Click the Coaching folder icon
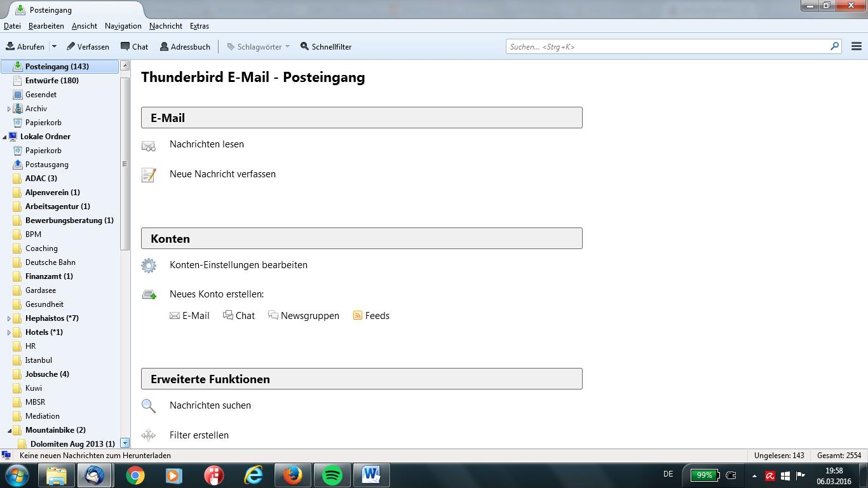Screen dimensions: 868x488 pos(18,248)
